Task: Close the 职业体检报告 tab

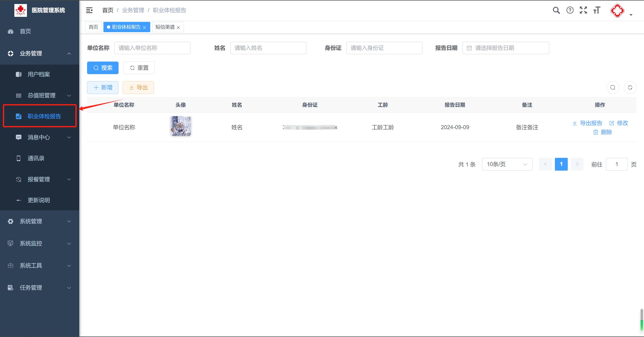Action: [144, 27]
